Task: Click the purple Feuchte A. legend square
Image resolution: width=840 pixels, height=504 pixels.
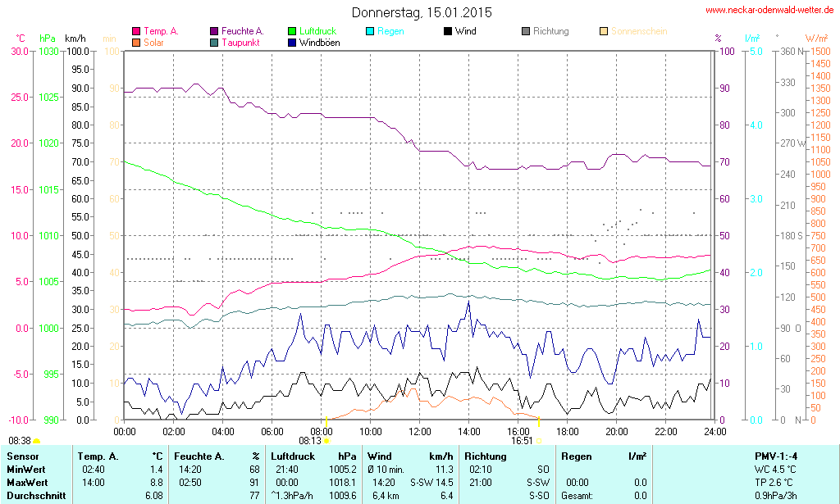Action: coord(214,31)
